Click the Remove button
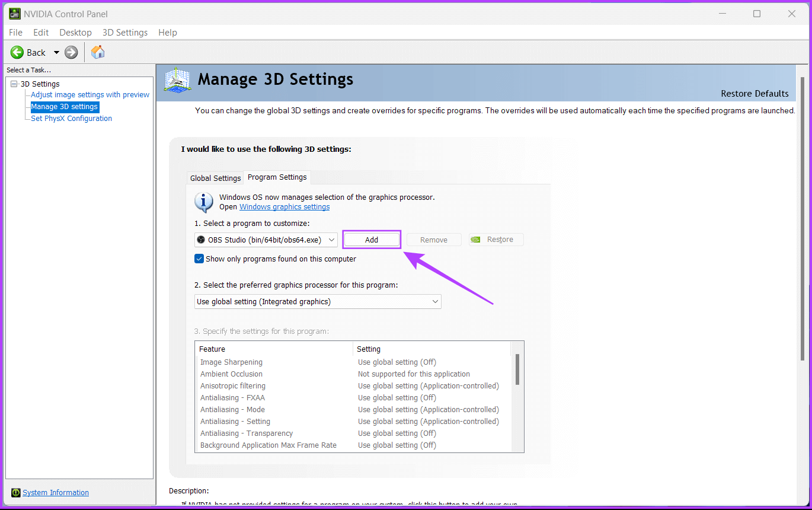Image resolution: width=812 pixels, height=510 pixels. pyautogui.click(x=434, y=240)
